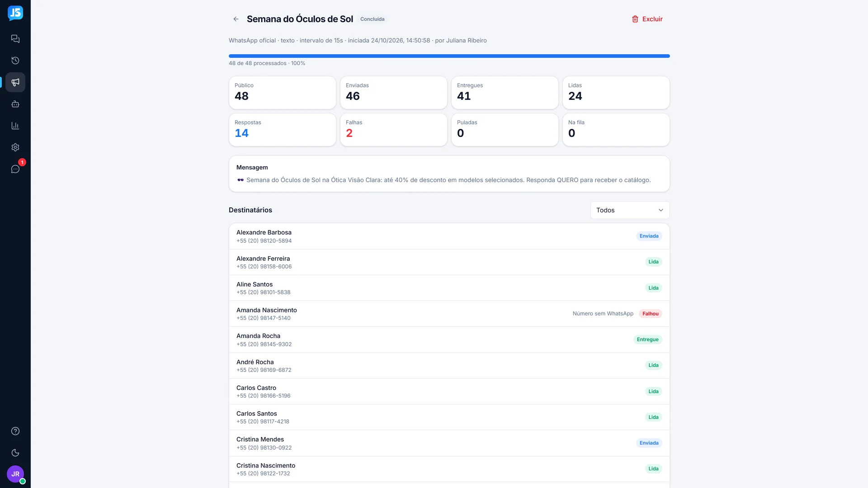Open the chatbot robot icon in sidebar

pos(15,104)
